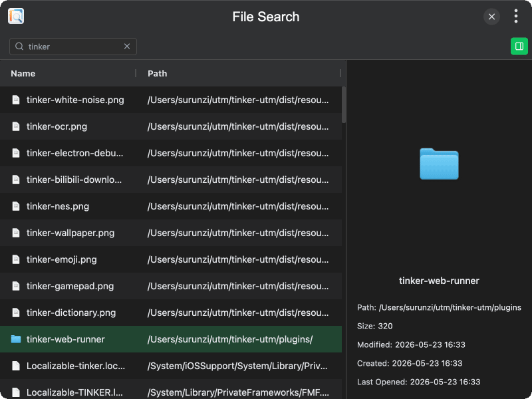
Task: Select the tinker-gamepad.png file
Action: pos(171,286)
